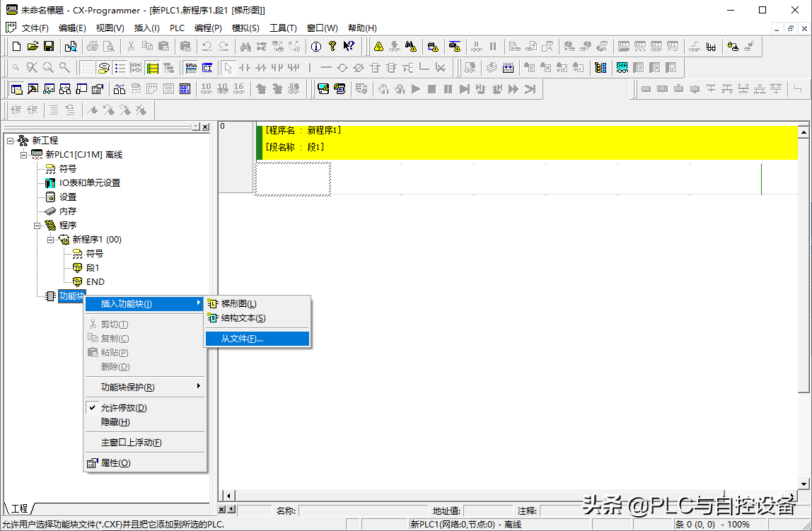
Task: Toggle the grid display toolbar button
Action: click(x=86, y=68)
